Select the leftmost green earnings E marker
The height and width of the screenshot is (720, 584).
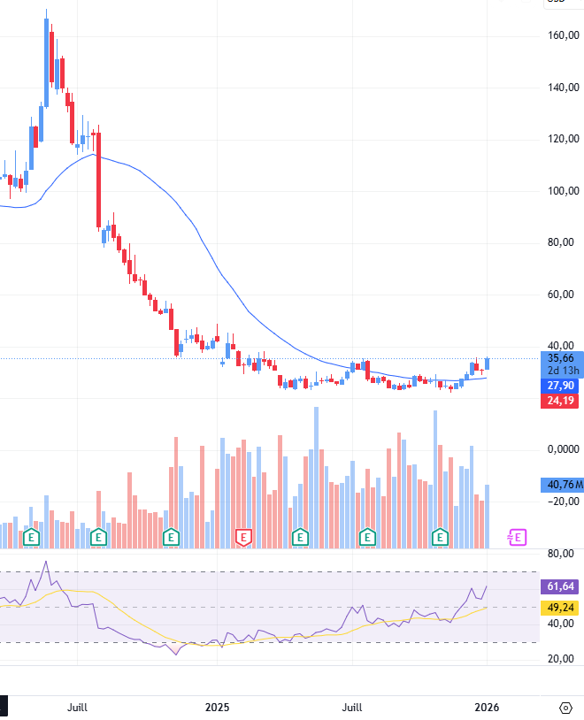coord(31,537)
